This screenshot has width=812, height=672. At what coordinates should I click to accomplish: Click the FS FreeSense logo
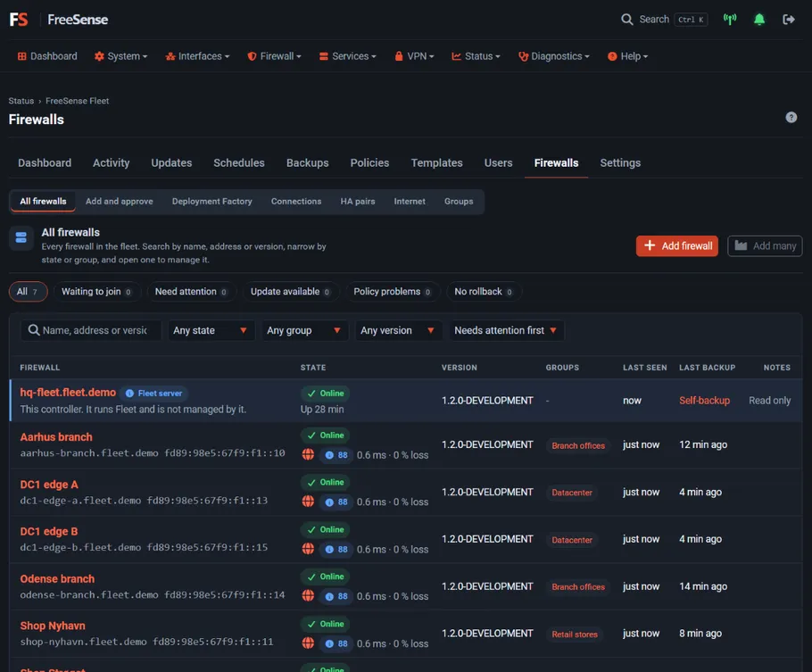point(59,20)
